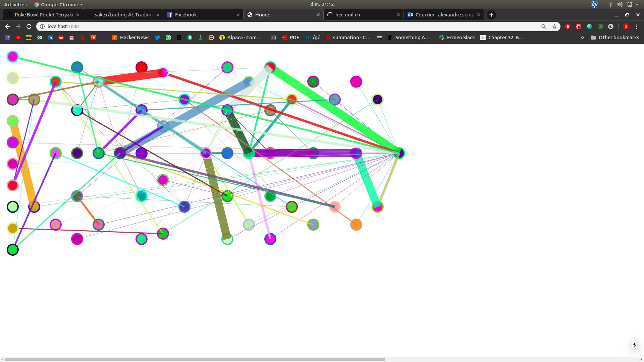Click the Twitter bookmark icon

click(158, 38)
